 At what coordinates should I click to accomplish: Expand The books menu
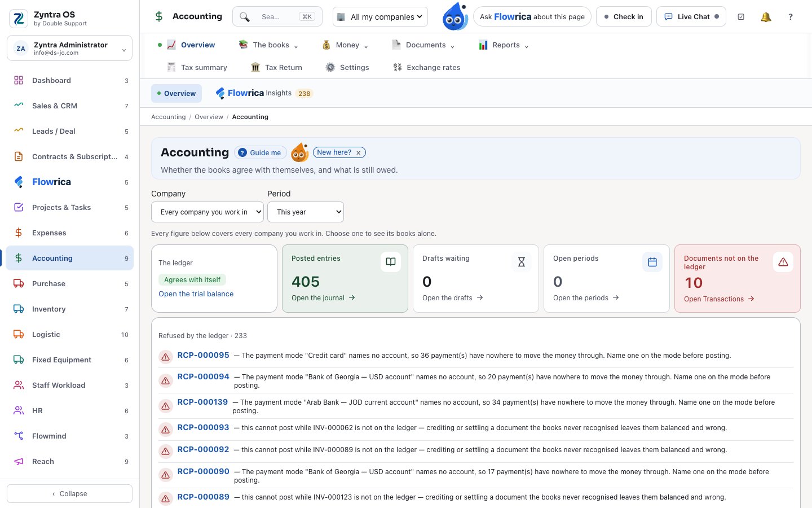pyautogui.click(x=268, y=45)
